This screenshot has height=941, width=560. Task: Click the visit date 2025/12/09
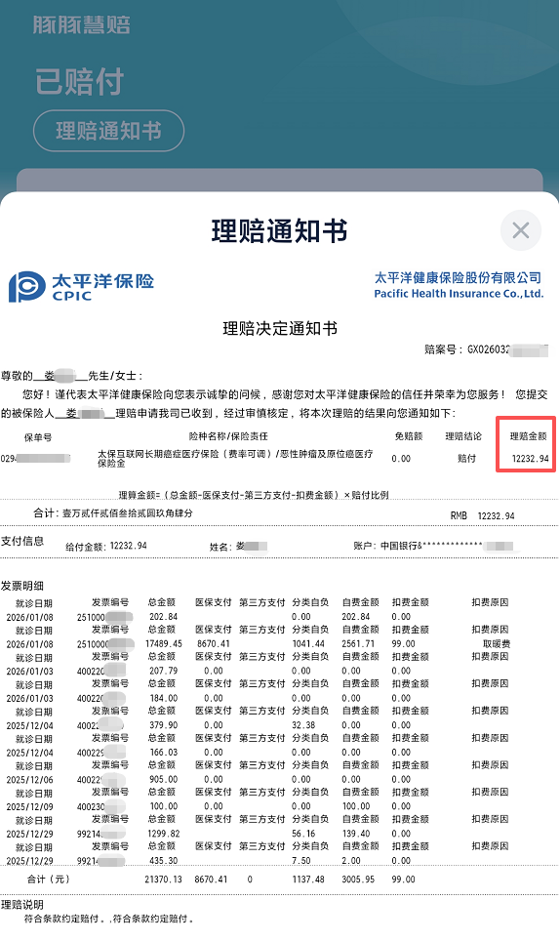(x=29, y=806)
